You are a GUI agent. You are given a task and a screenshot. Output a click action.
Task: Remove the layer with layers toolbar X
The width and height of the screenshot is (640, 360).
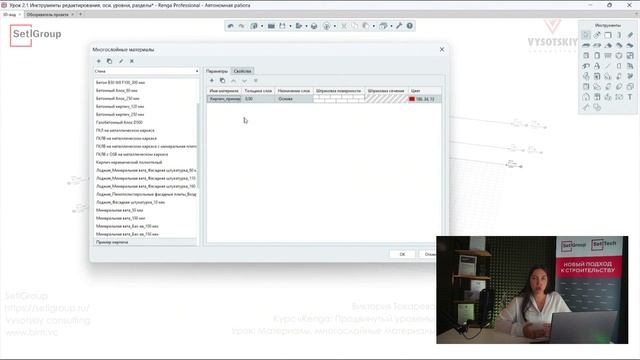(x=256, y=81)
